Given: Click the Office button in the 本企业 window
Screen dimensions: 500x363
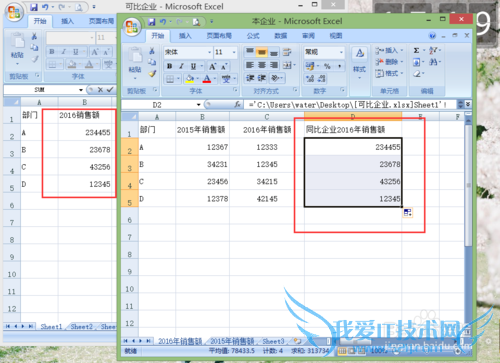Looking at the screenshot, I should click(x=131, y=27).
